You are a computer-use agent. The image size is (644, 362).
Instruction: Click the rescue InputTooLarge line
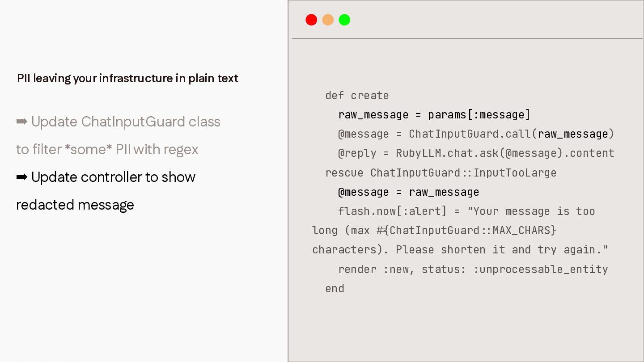click(441, 173)
